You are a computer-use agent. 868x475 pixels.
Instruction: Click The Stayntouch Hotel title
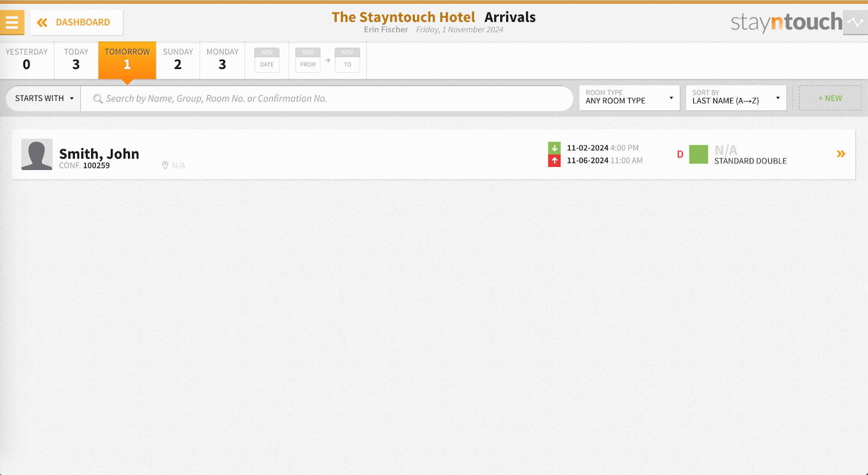click(x=403, y=17)
